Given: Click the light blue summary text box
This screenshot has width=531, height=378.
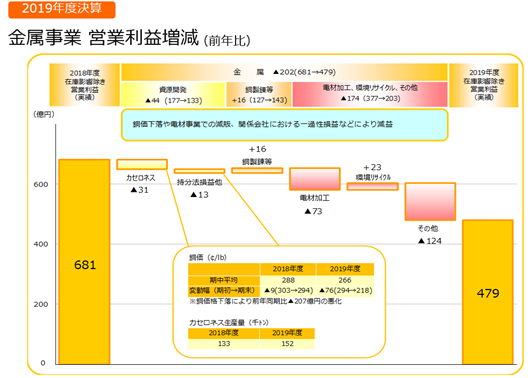Looking at the screenshot, I should click(x=284, y=124).
